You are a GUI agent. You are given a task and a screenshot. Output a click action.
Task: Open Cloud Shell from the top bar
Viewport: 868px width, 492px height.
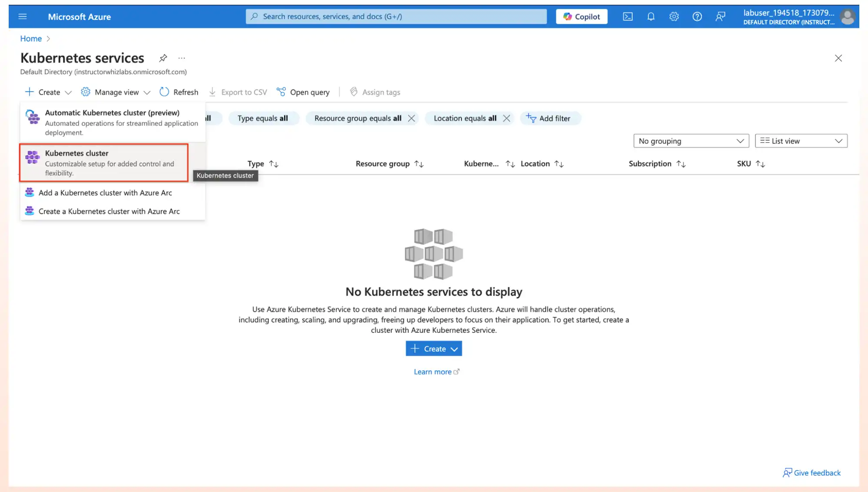coord(627,16)
